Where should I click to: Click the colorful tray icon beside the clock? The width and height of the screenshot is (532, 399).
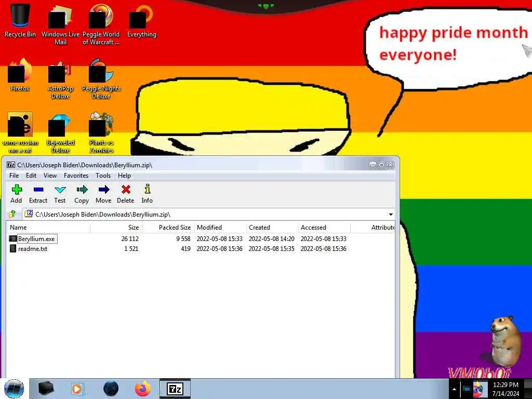tap(479, 389)
